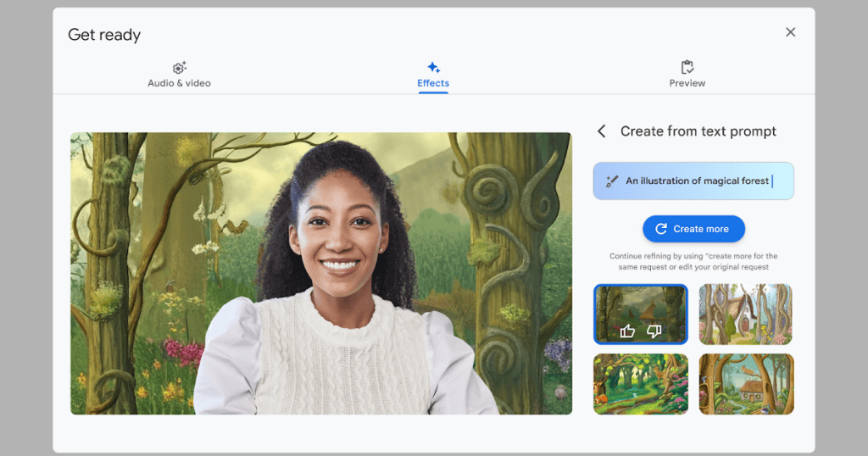Give thumbs up to the selected background
This screenshot has height=456, width=868.
[x=627, y=331]
